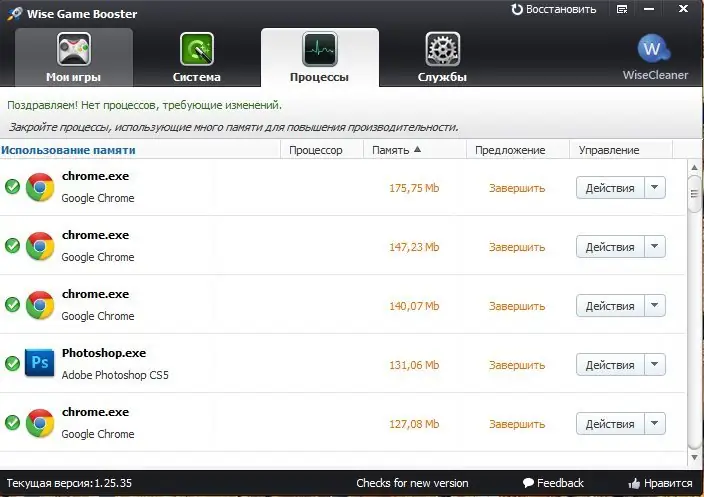Expand Действия dropdown arrow for 140,07 Mb chrome
This screenshot has height=497, width=704.
[655, 306]
